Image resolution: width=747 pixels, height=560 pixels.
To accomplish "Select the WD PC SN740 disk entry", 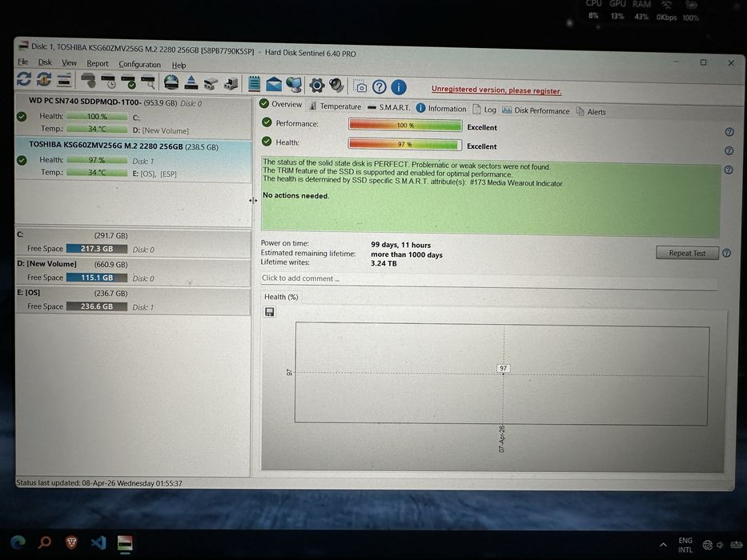I will coord(134,116).
